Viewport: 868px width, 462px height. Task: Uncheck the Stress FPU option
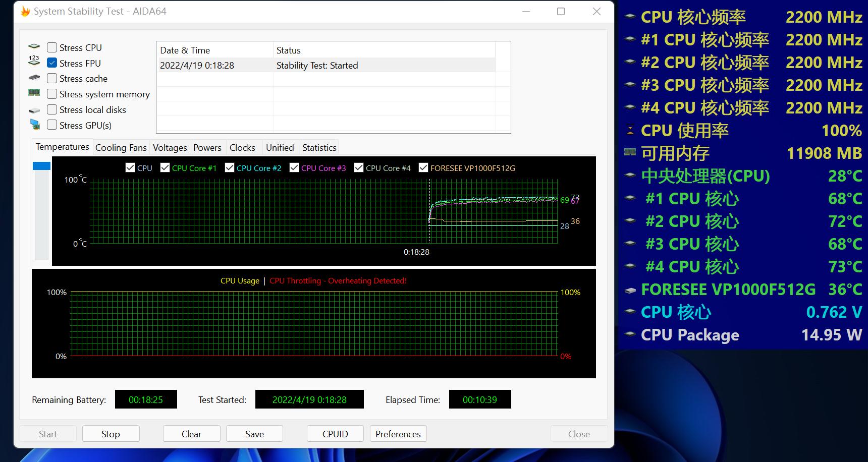tap(52, 63)
